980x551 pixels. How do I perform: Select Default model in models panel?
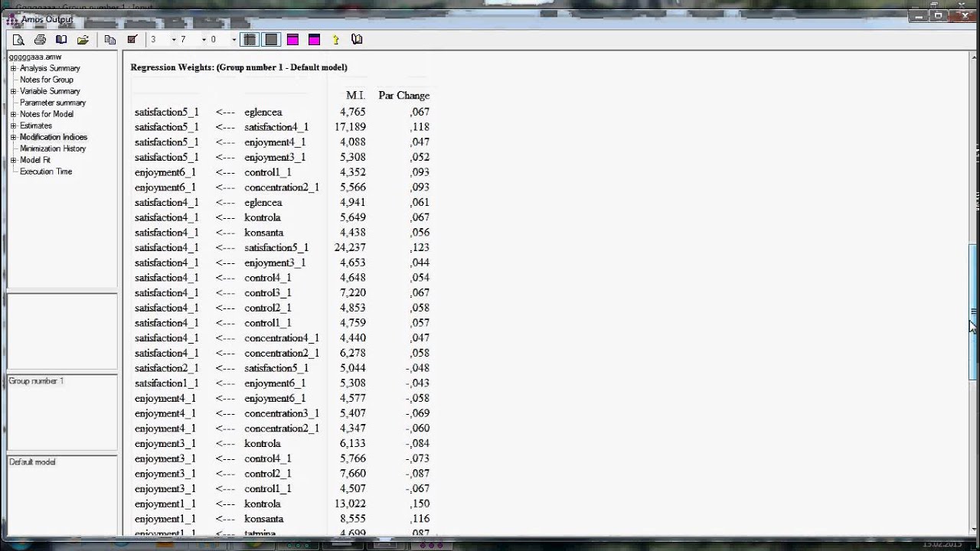[32, 462]
